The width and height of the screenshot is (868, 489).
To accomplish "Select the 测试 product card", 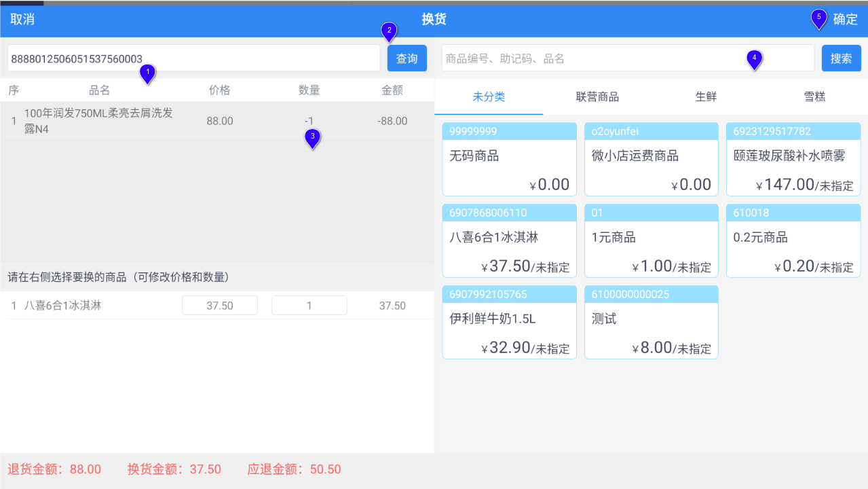I will (652, 323).
